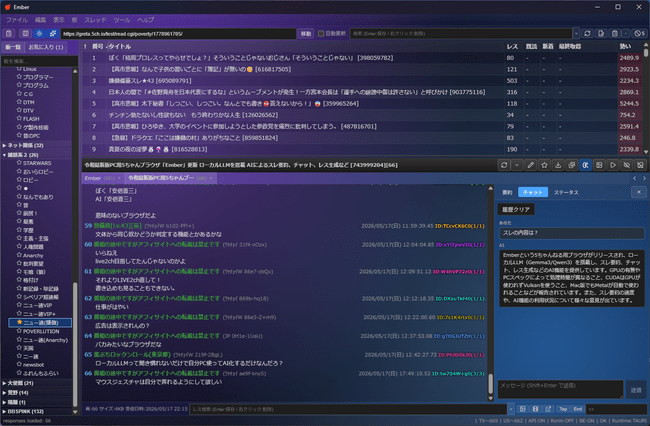Focus the chat message input field
Image resolution: width=650 pixels, height=426 pixels.
(x=560, y=390)
